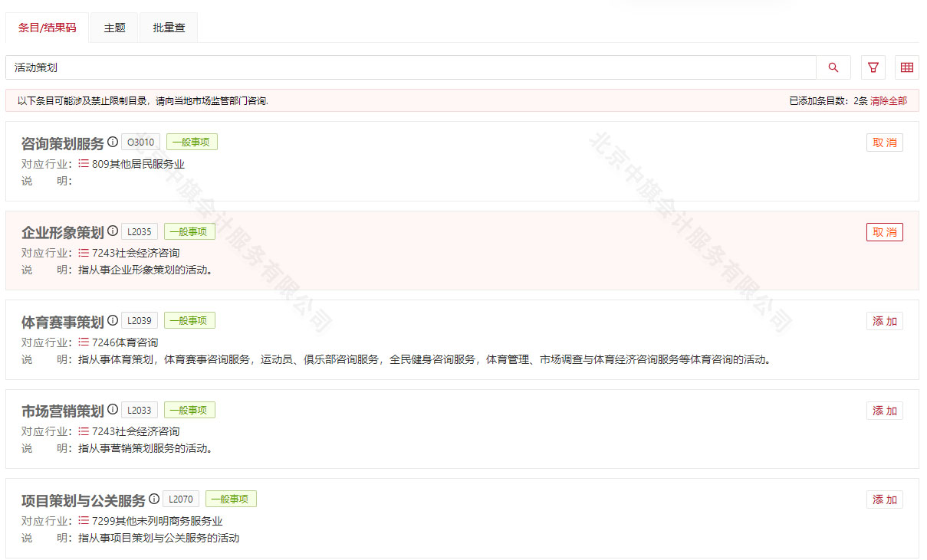This screenshot has height=560, width=927.
Task: Click the info icon beside 企业形象策划
Action: point(113,231)
